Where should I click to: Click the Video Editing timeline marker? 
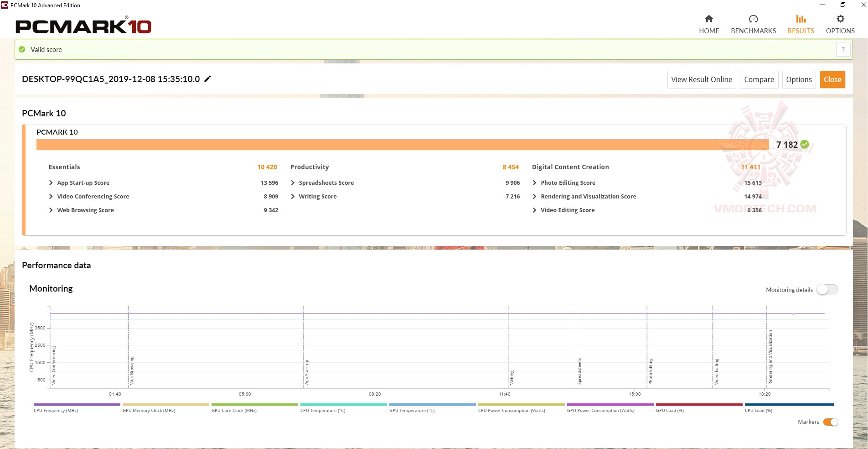716,371
